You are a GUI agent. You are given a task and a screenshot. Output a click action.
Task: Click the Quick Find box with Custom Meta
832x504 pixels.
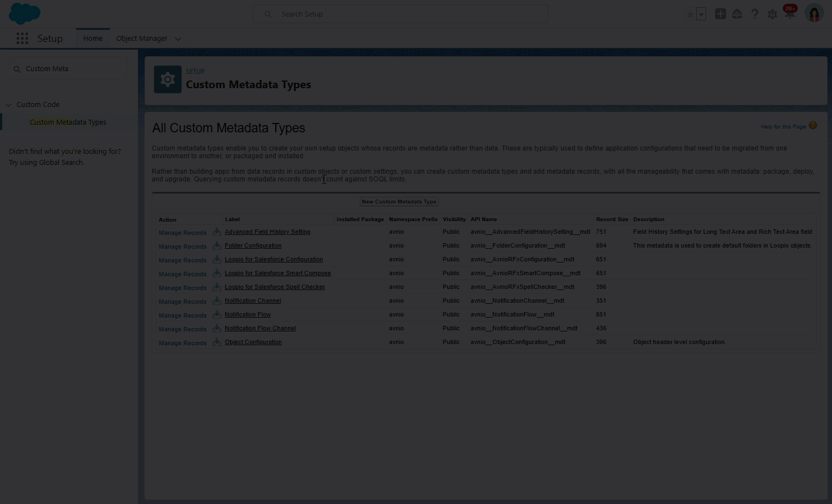pyautogui.click(x=68, y=69)
